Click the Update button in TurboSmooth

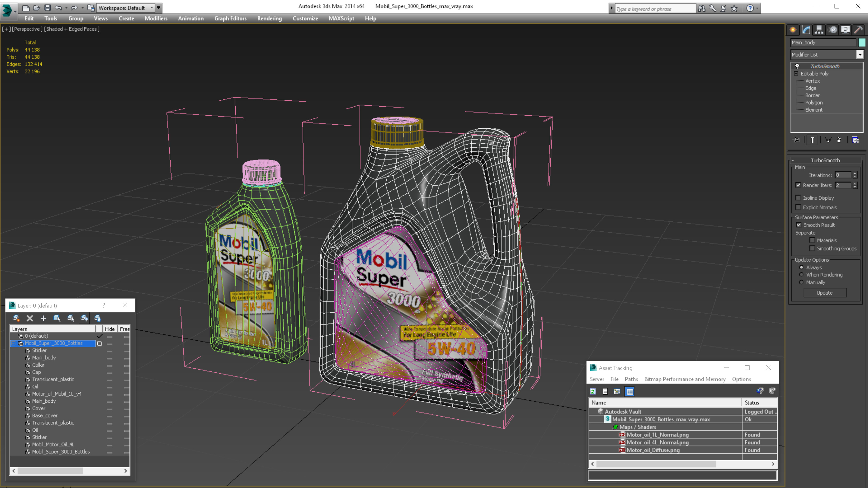click(x=825, y=293)
